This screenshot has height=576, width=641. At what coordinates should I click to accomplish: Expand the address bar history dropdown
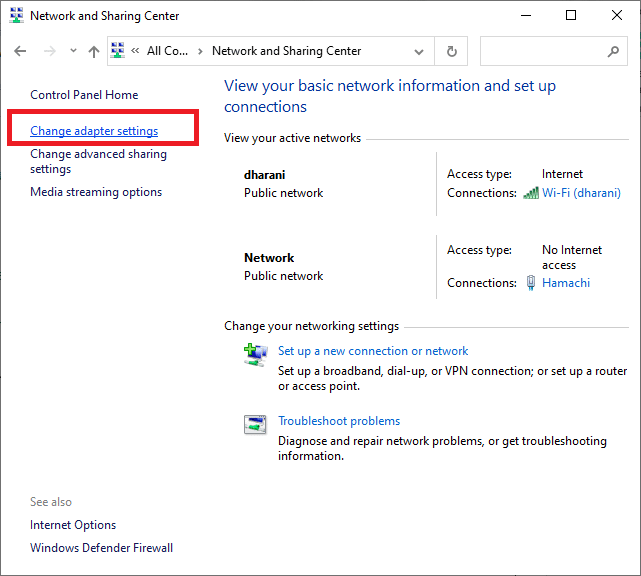pyautogui.click(x=418, y=51)
